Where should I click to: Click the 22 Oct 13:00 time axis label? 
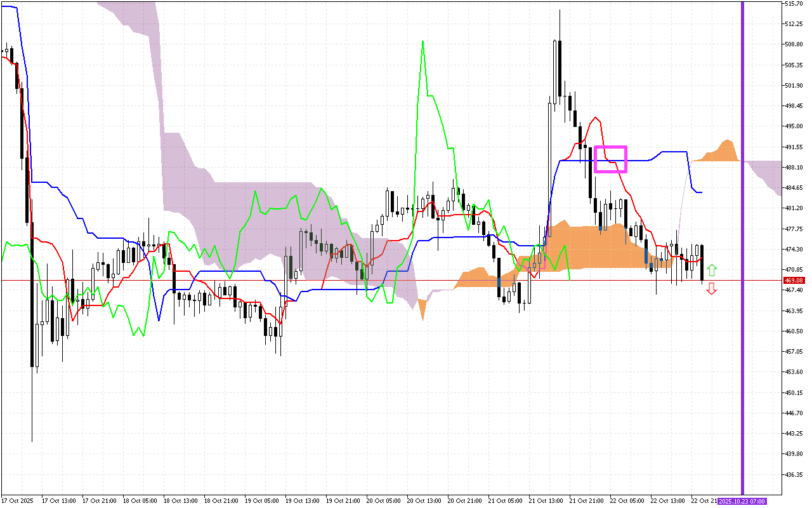[x=665, y=501]
